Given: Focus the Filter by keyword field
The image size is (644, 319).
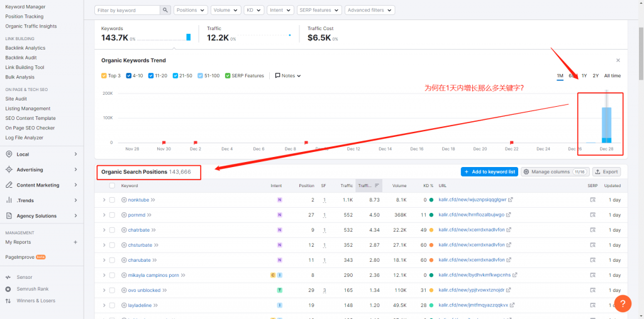Looking at the screenshot, I should pyautogui.click(x=127, y=10).
